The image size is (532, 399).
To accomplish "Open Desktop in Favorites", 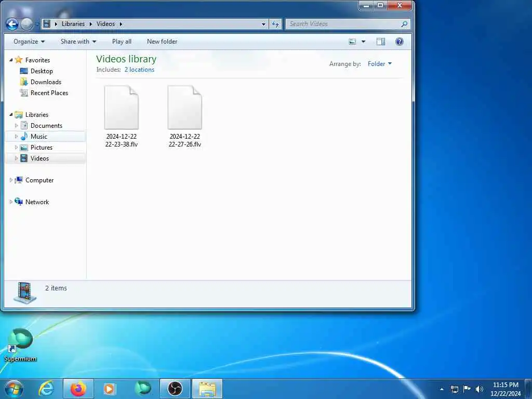I will 42,71.
